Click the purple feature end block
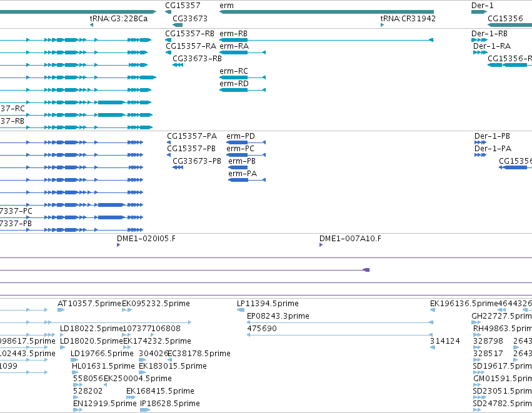The image size is (532, 413). 366,270
